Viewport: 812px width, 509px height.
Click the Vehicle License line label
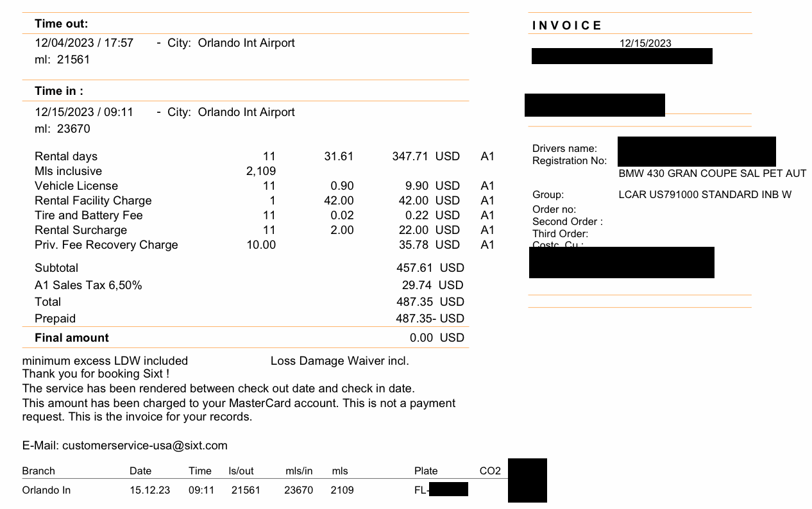[76, 186]
